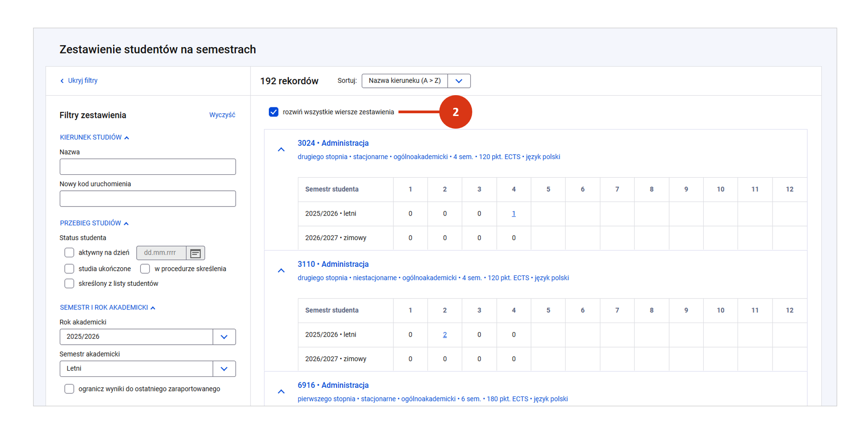868x429 pixels.
Task: Open the 3024 • Administracja link
Action: pos(333,143)
